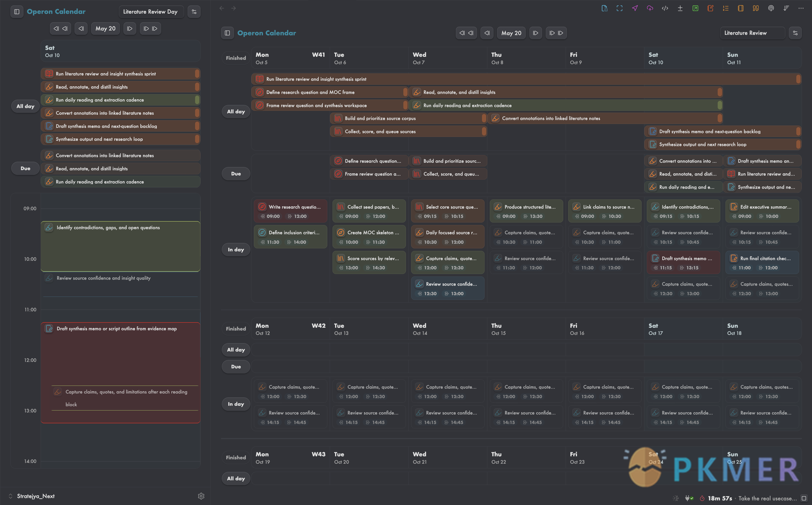Screen dimensions: 812x505
Task: Click the All day button in left panel
Action: [25, 106]
